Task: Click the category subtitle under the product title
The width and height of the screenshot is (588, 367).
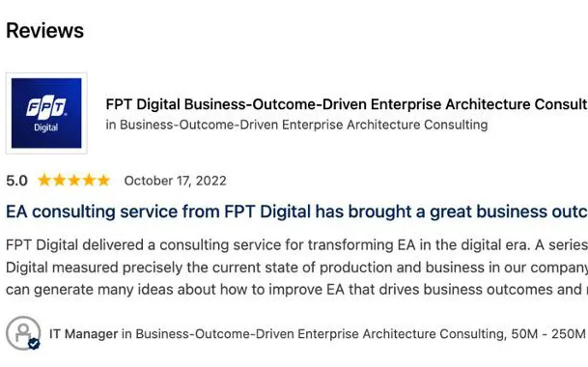Action: click(x=296, y=125)
